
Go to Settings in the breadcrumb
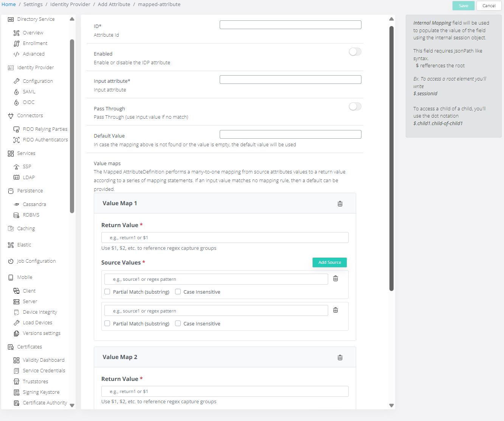point(33,5)
